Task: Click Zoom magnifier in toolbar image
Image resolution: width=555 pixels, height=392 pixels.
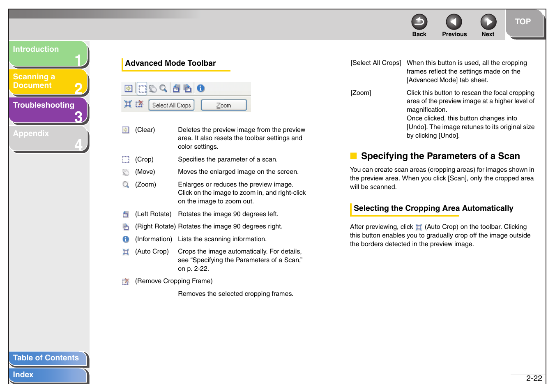Action: tap(163, 88)
